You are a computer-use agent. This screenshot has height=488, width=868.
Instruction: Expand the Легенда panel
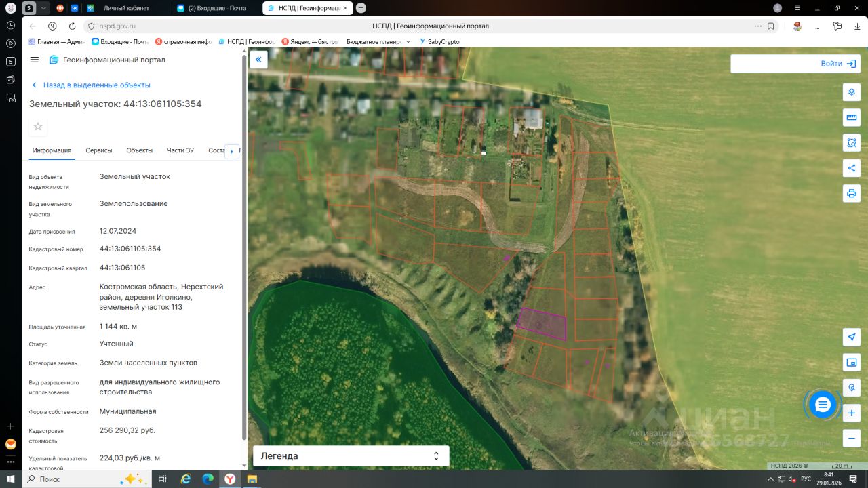351,456
